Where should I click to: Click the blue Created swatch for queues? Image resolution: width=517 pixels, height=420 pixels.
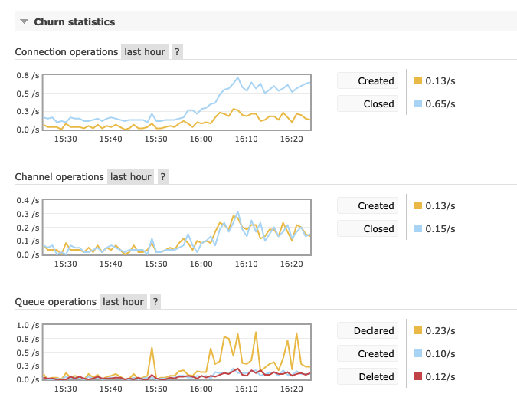pyautogui.click(x=418, y=353)
